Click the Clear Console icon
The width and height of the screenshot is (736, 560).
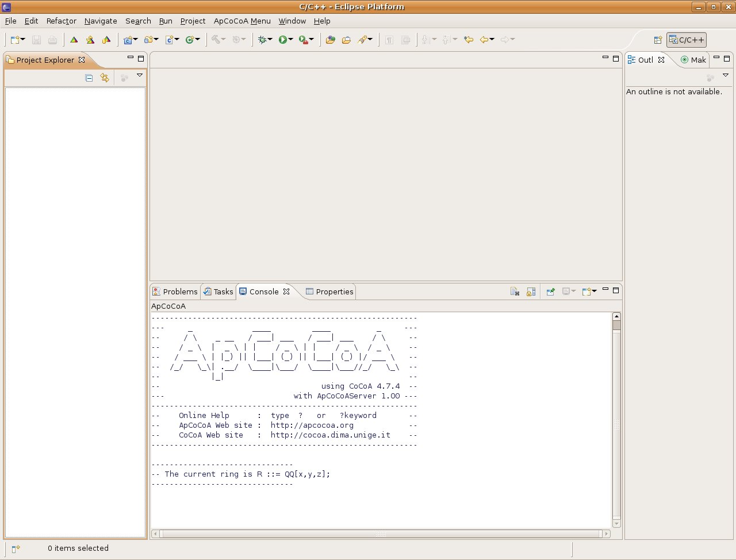tap(515, 291)
